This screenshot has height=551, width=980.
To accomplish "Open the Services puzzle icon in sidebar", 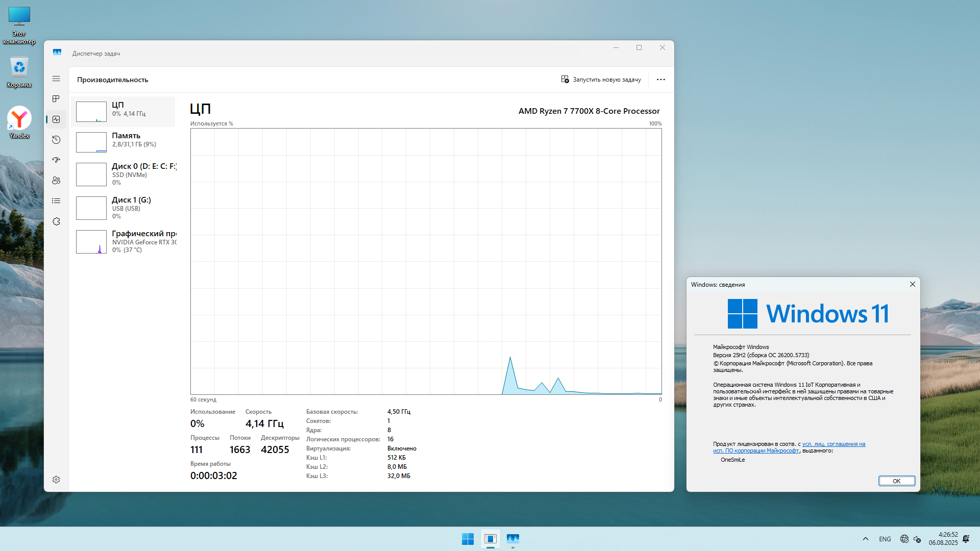I will click(56, 221).
